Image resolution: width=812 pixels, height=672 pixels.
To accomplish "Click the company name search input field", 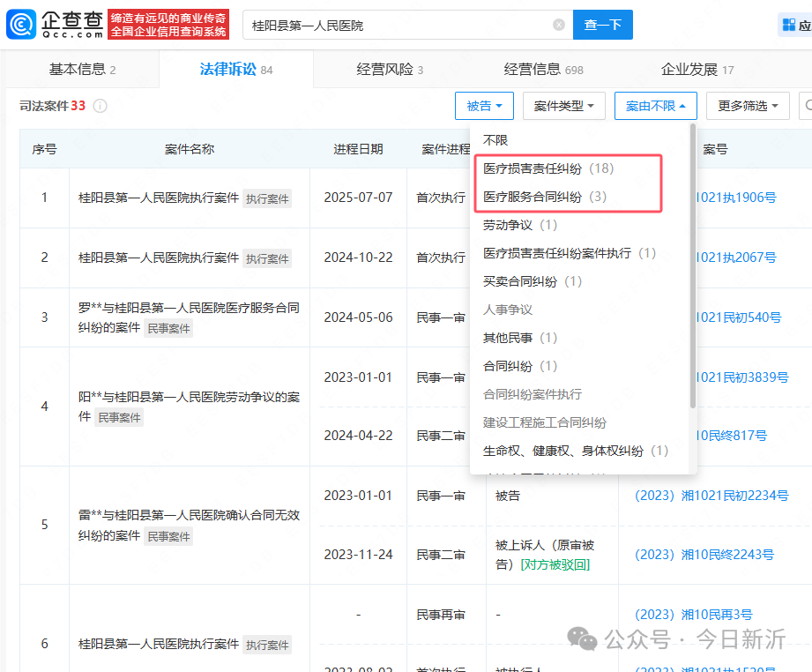I will pyautogui.click(x=399, y=25).
